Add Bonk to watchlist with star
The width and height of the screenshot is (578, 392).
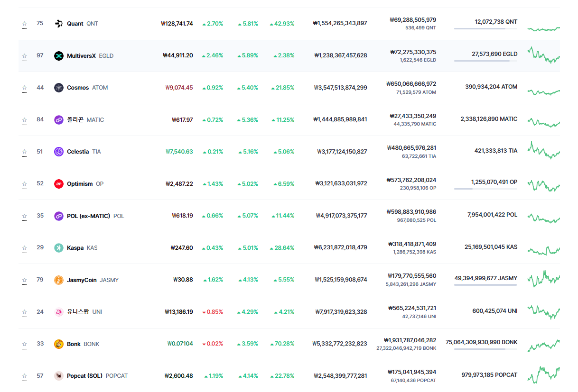pyautogui.click(x=24, y=344)
